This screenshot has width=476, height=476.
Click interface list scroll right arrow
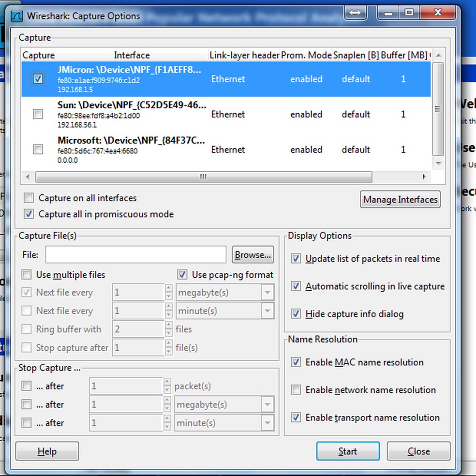pyautogui.click(x=424, y=177)
